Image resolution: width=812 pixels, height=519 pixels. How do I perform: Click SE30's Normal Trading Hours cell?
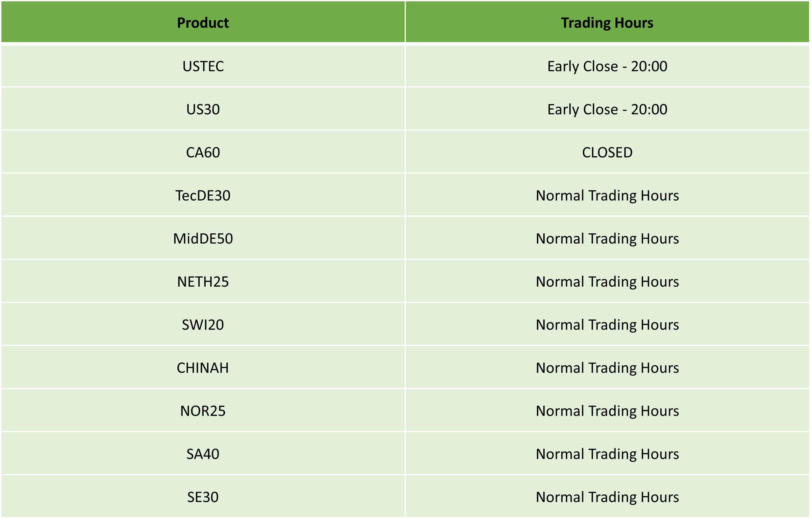coord(607,497)
